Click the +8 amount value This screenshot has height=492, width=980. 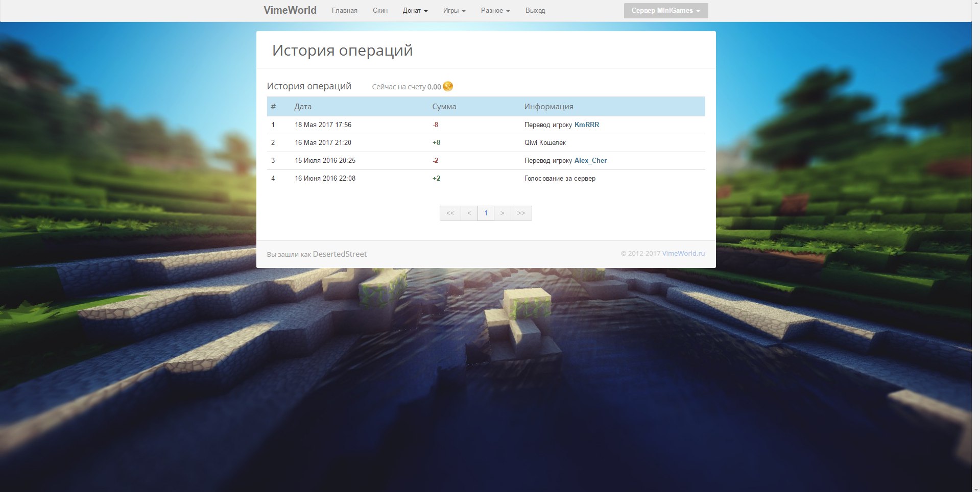coord(436,142)
